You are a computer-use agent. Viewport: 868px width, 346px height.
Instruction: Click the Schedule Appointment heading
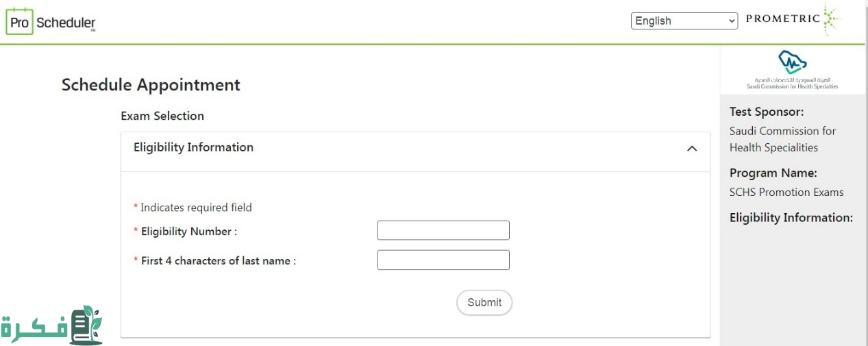pos(151,85)
